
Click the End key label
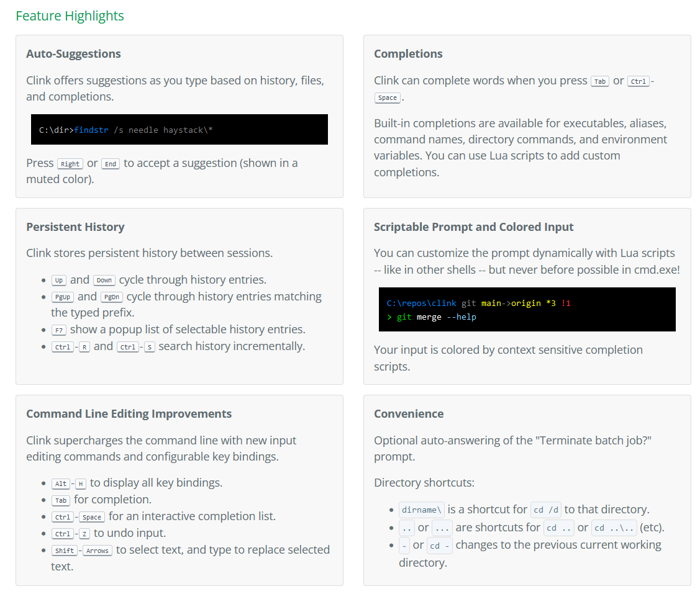point(110,164)
